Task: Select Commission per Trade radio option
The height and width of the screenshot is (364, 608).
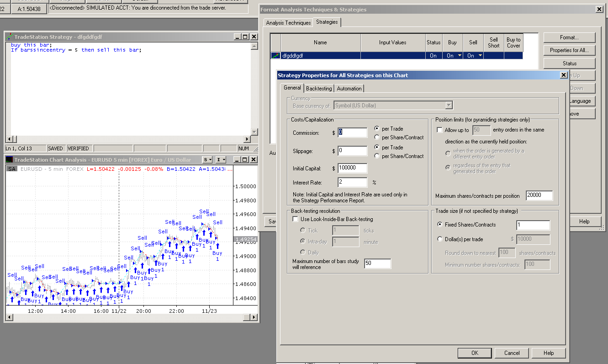Action: (x=377, y=129)
